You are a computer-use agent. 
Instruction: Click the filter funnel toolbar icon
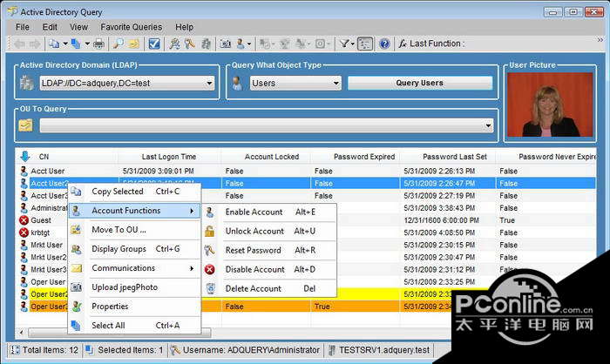344,44
